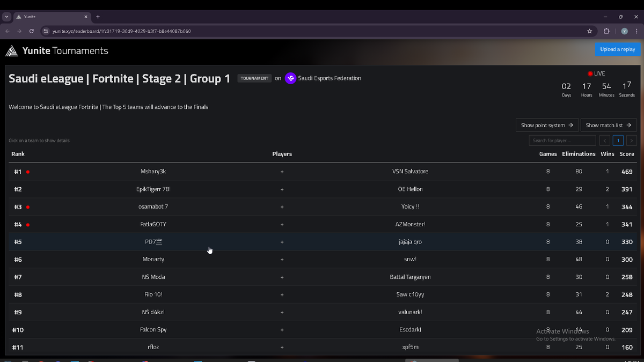Image resolution: width=644 pixels, height=362 pixels.
Task: Click the Rank column header
Action: pyautogui.click(x=18, y=154)
